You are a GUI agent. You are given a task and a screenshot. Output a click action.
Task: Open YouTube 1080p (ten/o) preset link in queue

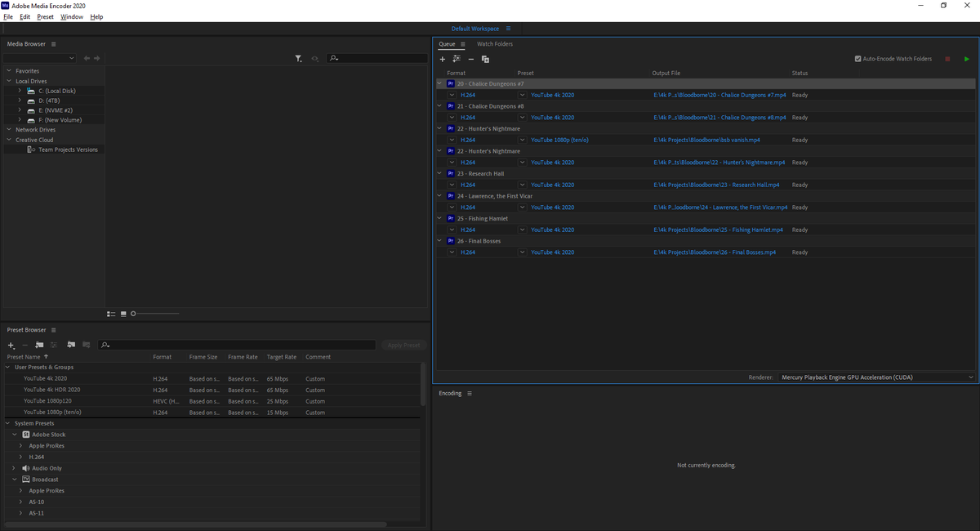click(559, 140)
